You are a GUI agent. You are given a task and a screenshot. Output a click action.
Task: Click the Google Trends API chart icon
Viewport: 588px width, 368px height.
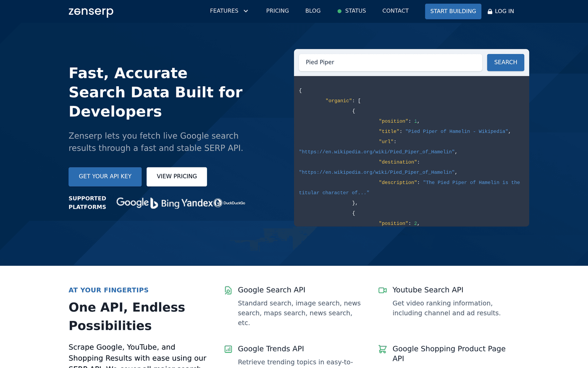[x=228, y=349]
